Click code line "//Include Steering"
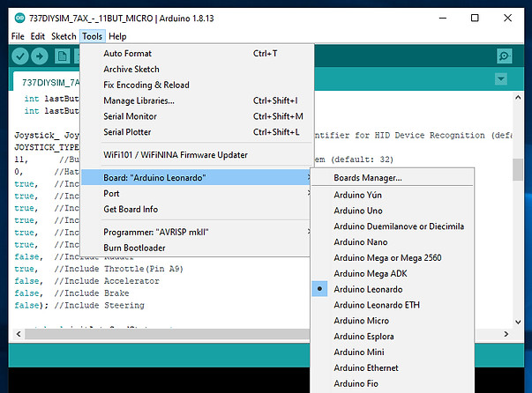 [x=99, y=306]
